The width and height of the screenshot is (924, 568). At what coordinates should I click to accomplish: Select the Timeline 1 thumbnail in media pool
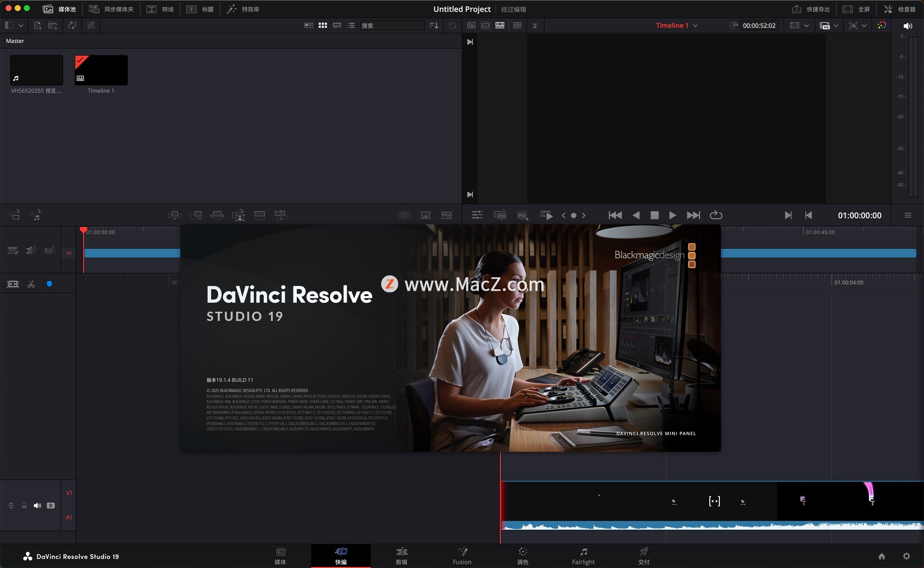[x=101, y=70]
